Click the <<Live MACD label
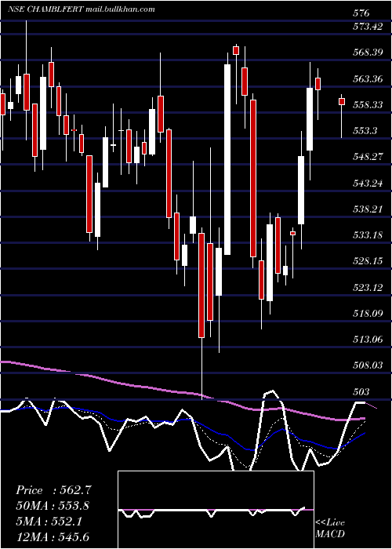The image size is (392, 549). [x=330, y=528]
